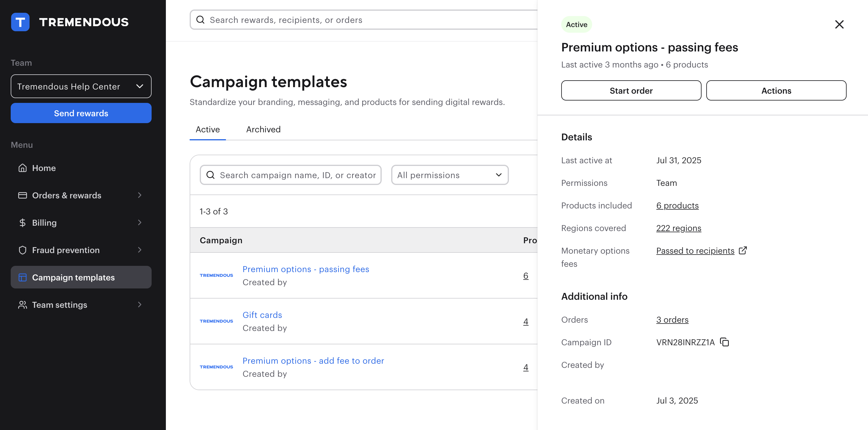Switch to the Archived tab
868x430 pixels.
263,129
